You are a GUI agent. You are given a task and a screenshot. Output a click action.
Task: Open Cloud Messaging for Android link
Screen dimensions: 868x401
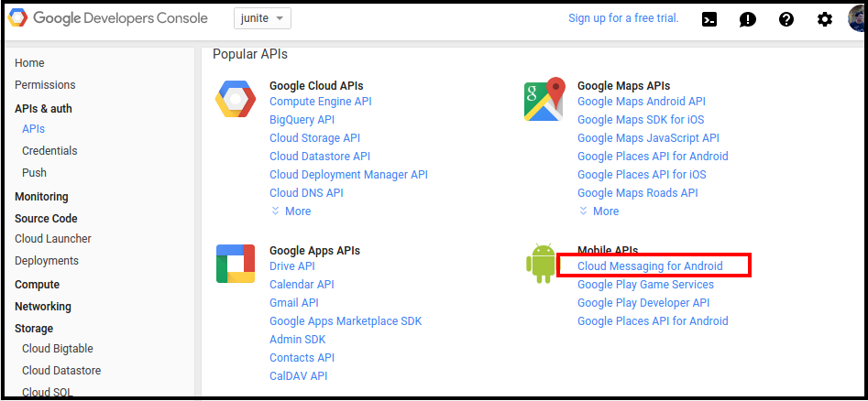650,266
